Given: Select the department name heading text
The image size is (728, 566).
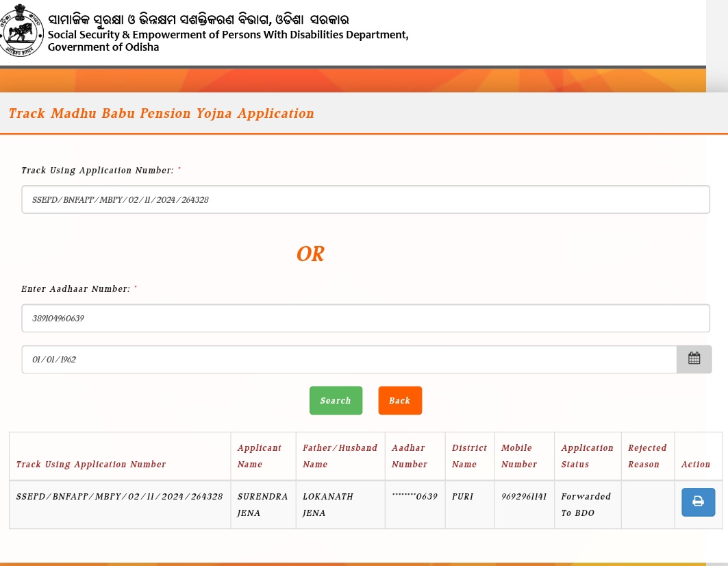Looking at the screenshot, I should (x=228, y=40).
